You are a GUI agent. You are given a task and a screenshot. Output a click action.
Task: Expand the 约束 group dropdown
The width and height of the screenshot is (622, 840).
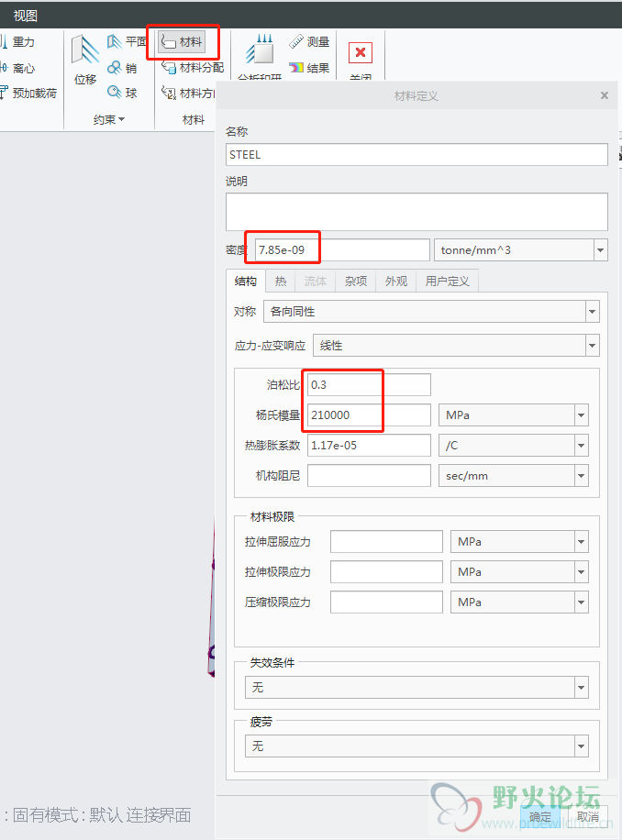[109, 119]
